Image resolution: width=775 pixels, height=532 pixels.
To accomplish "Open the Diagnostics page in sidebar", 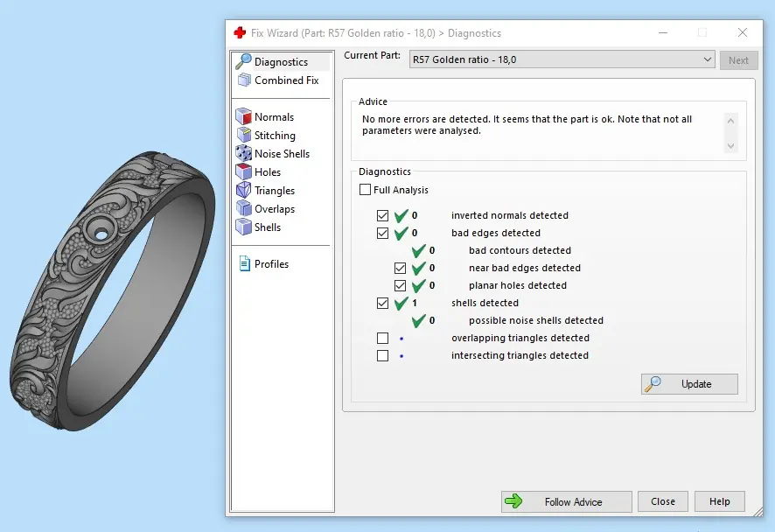I will click(282, 62).
